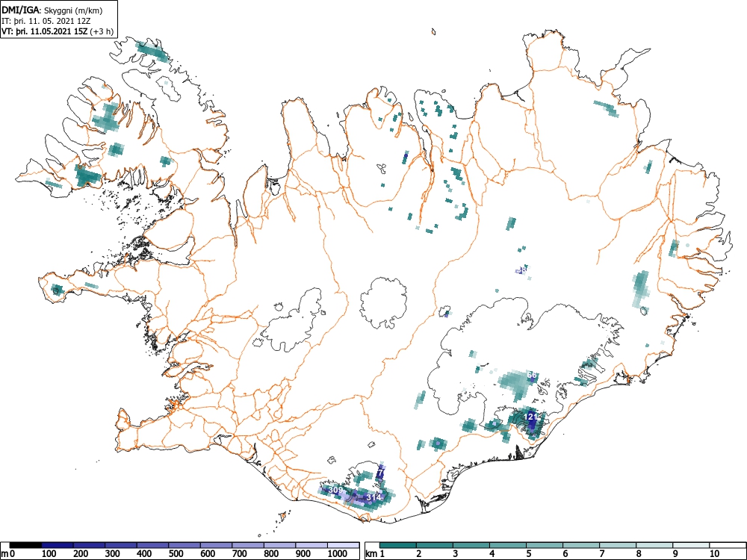Pick the 1–2 km dark teal legend swatch
This screenshot has width=747, height=560.
[398, 545]
